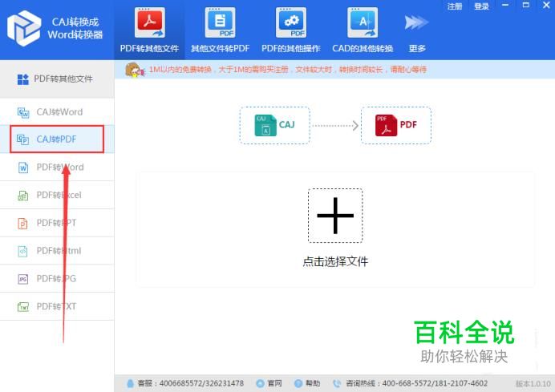Screen dimensions: 555x392
Task: Click the 咨询热线 phone icon
Action: (x=337, y=383)
